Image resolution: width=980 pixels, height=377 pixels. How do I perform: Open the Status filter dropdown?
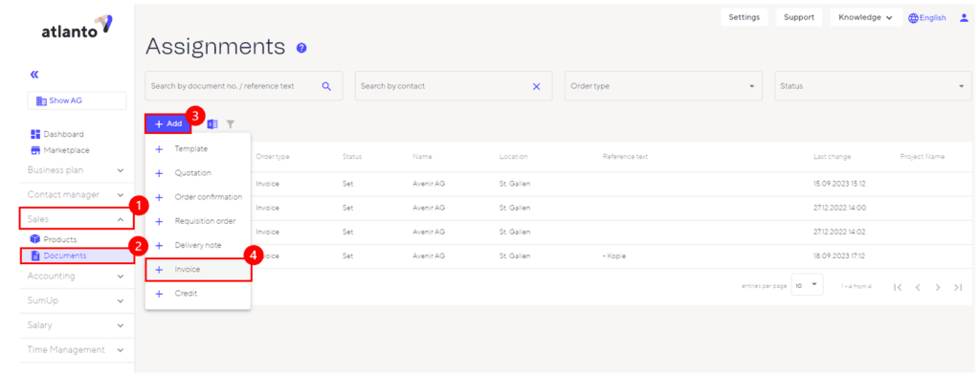[x=873, y=86]
